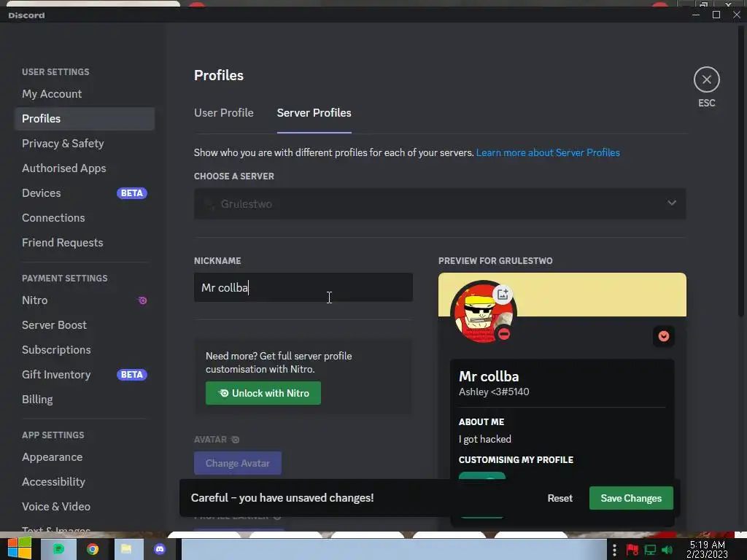Switch to User Profile tab

224,113
